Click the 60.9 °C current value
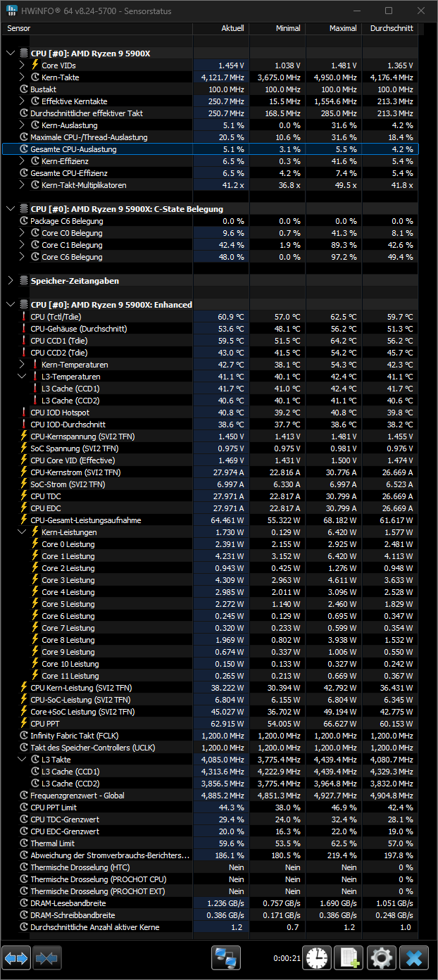This screenshot has width=438, height=980. [230, 317]
